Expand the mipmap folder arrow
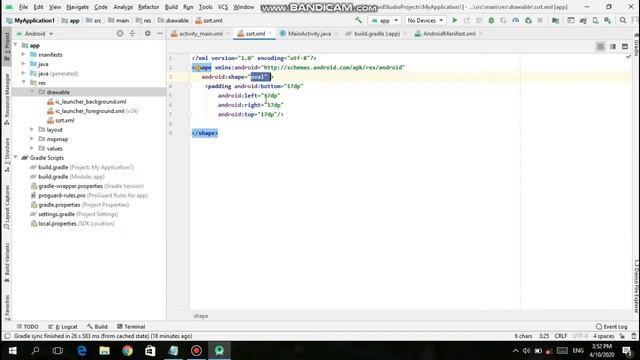The width and height of the screenshot is (640, 360). (32, 139)
